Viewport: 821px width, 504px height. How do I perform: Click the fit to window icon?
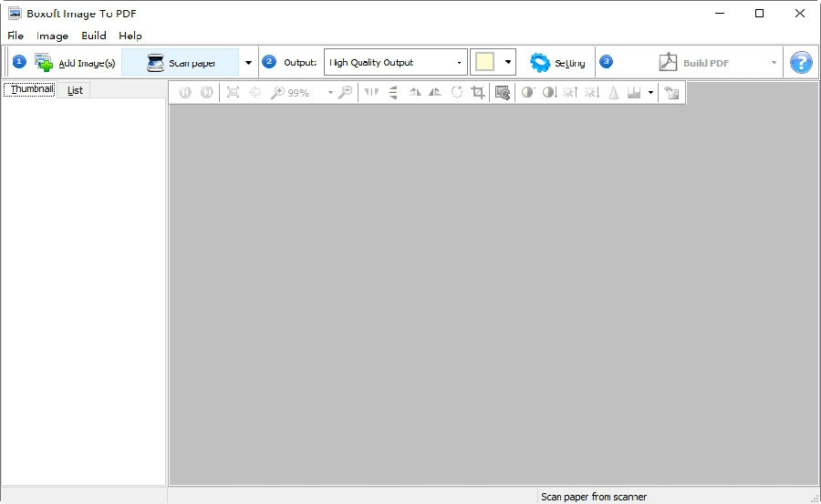pos(233,92)
